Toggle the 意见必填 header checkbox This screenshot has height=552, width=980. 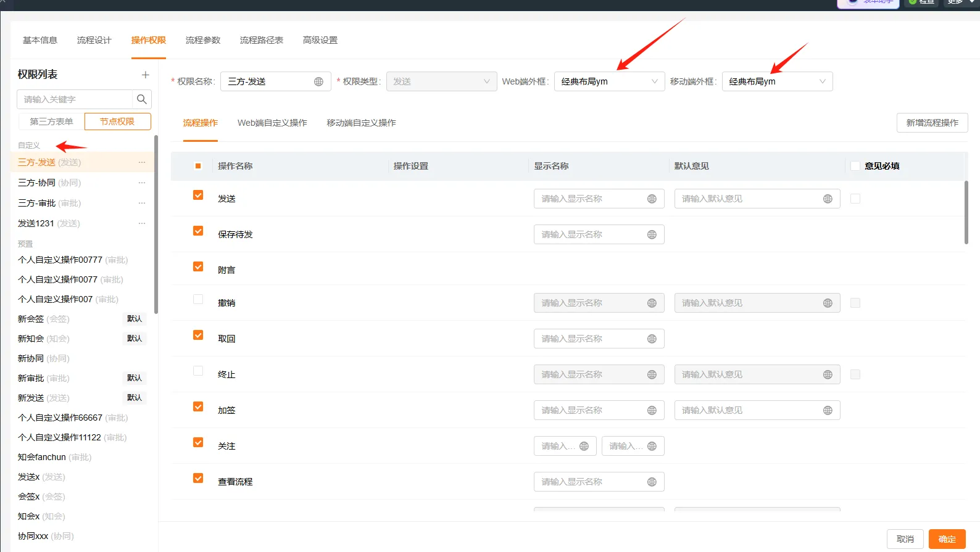point(855,166)
